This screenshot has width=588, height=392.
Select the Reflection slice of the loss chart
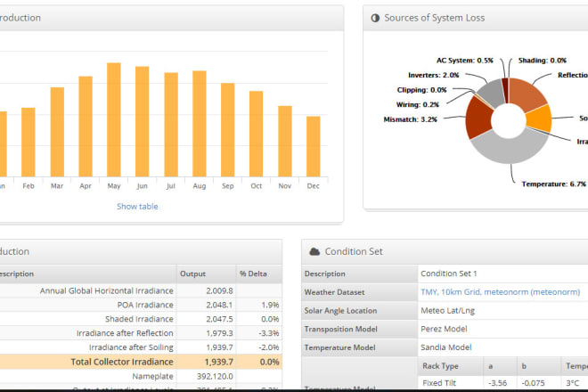point(527,92)
